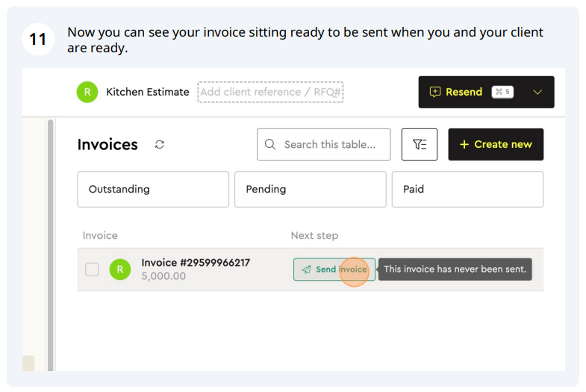The image size is (586, 392).
Task: Click the paper plane icon on Send invoice
Action: point(307,270)
